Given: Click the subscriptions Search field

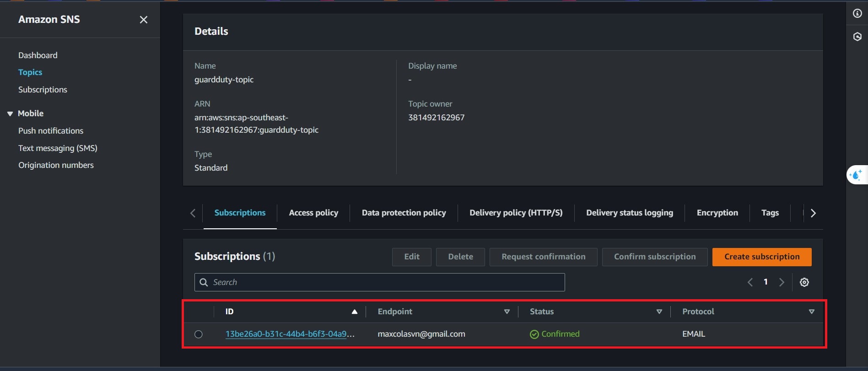Looking at the screenshot, I should tap(380, 282).
